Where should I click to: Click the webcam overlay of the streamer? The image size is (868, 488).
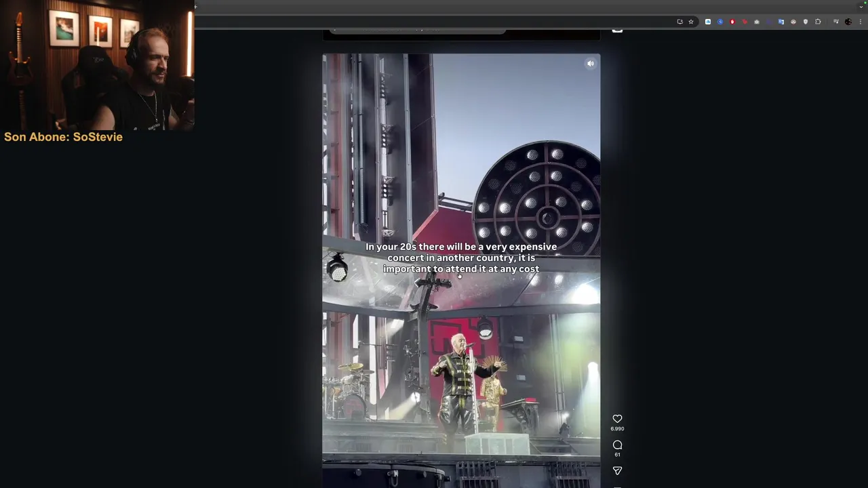tap(97, 65)
